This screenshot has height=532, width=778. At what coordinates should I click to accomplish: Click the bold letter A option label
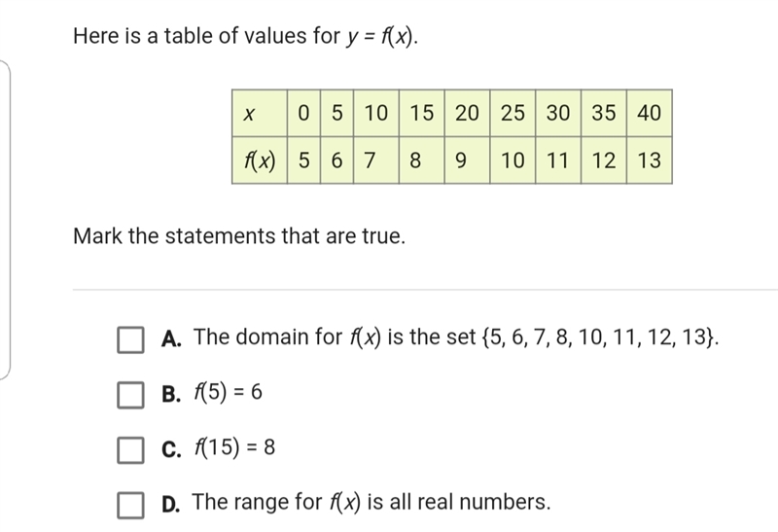pos(171,339)
